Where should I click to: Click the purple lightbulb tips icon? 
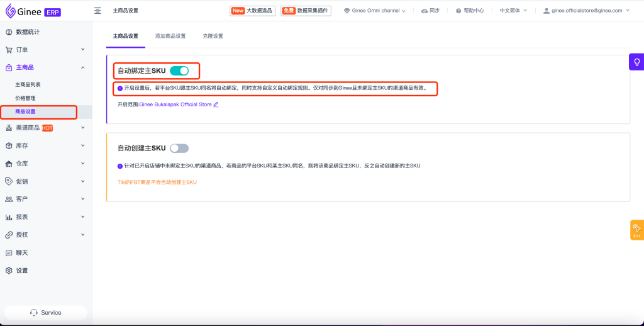[x=636, y=62]
